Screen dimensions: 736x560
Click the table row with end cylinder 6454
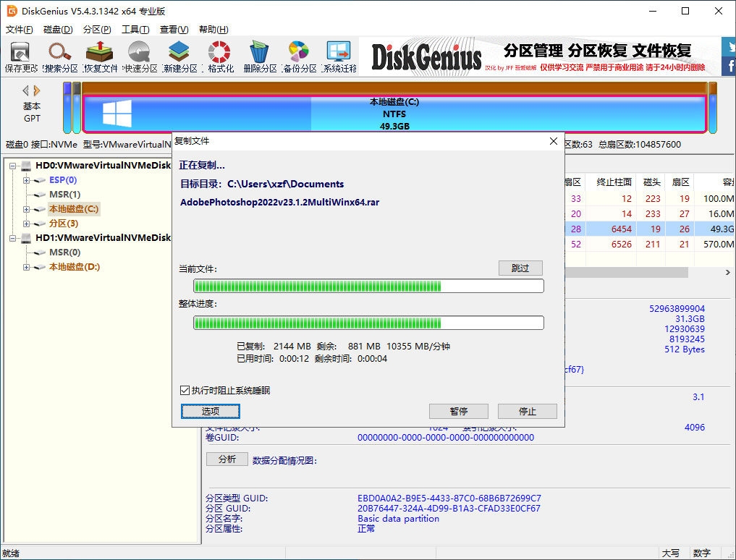tap(650, 229)
